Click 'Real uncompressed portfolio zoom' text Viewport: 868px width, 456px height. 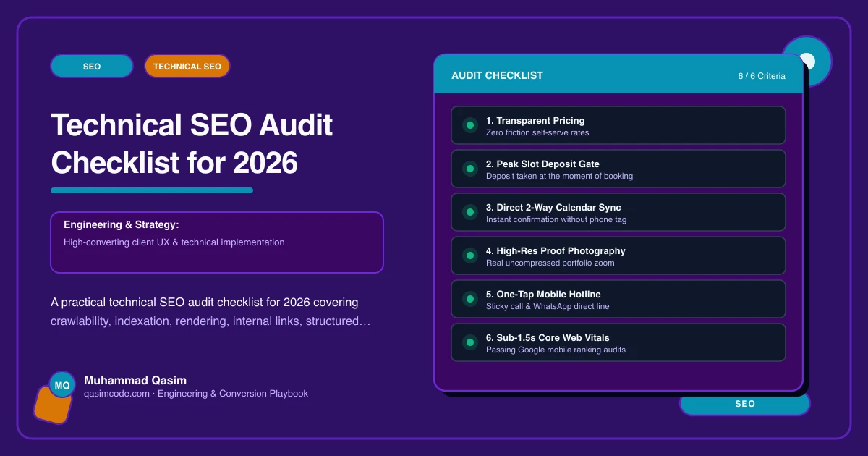pos(550,263)
